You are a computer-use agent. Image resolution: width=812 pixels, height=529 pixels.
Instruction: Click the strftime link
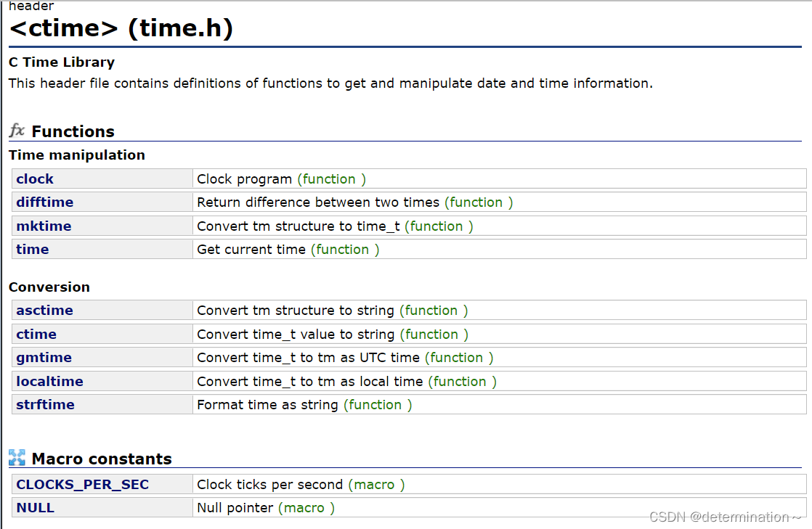44,404
